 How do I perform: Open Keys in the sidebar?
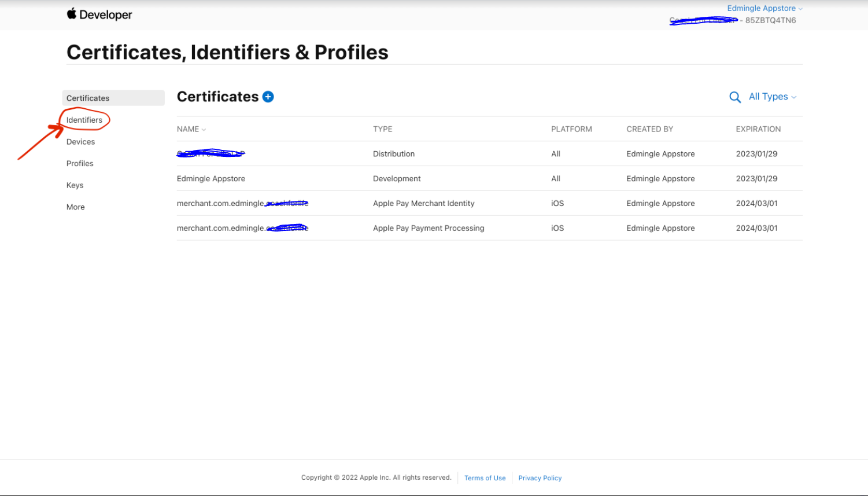pos(75,185)
